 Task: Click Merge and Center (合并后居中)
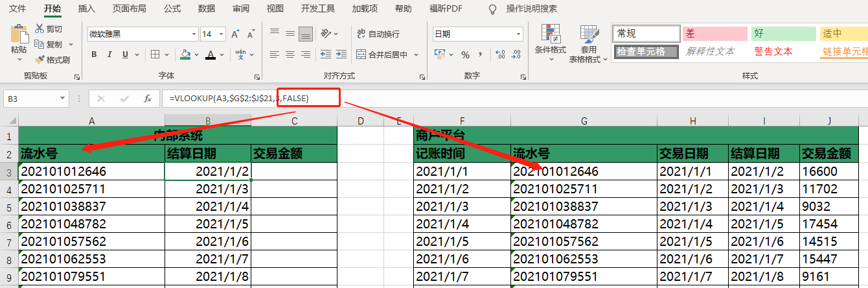coord(382,54)
